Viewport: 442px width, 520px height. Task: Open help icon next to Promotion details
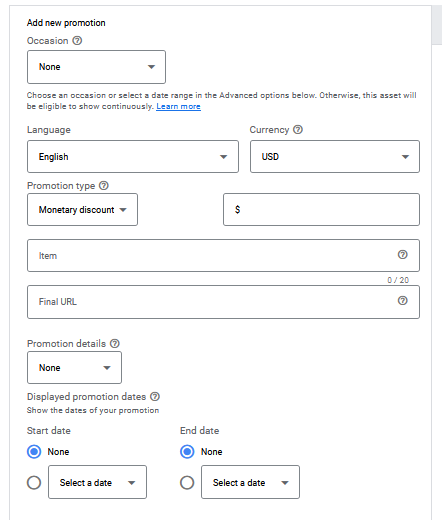click(115, 343)
